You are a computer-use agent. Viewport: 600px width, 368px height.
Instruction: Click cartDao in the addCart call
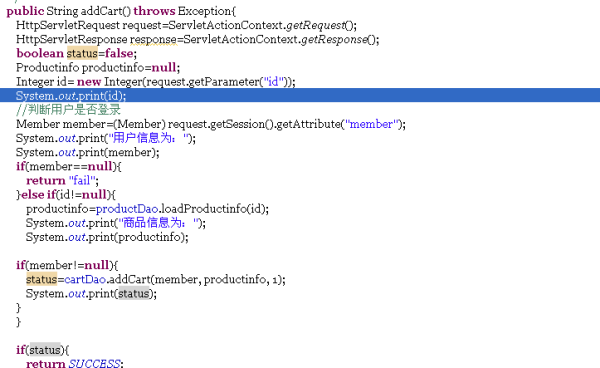tap(85, 280)
